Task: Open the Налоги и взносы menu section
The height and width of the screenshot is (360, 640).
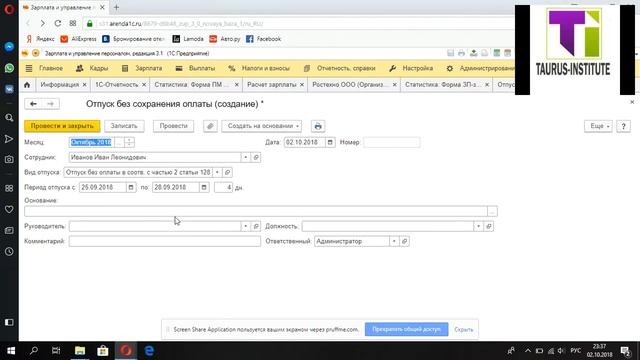Action: [259, 68]
